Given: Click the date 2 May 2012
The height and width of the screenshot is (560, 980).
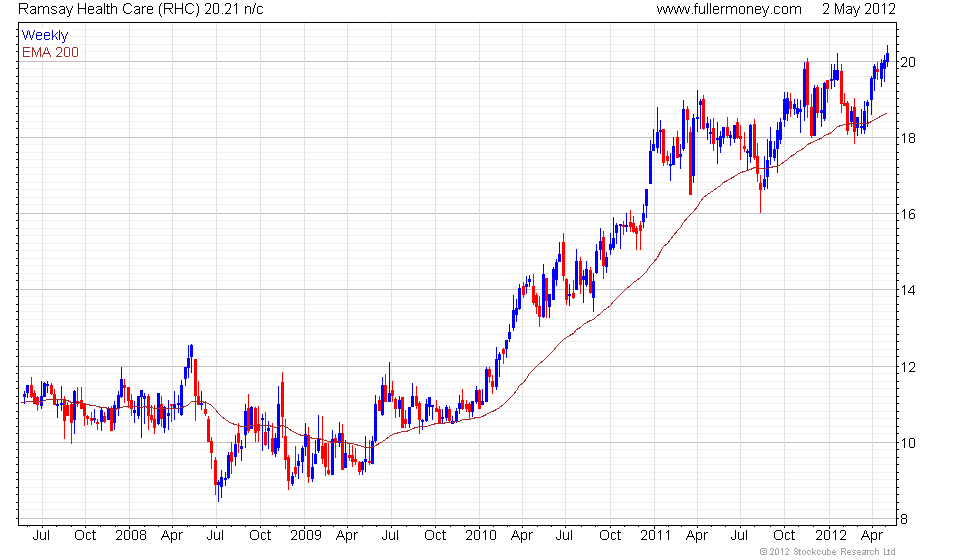Looking at the screenshot, I should [x=859, y=9].
